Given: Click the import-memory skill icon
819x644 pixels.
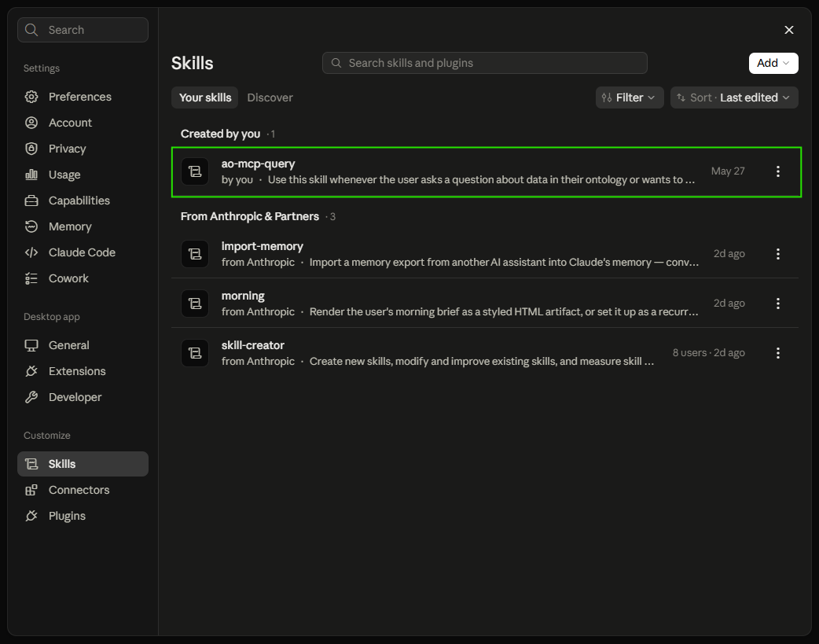Looking at the screenshot, I should (195, 254).
